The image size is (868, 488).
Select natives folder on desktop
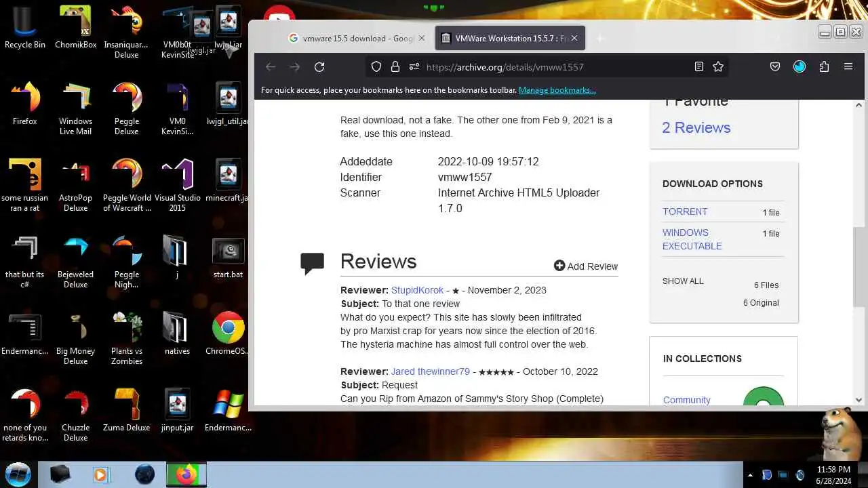(x=177, y=333)
